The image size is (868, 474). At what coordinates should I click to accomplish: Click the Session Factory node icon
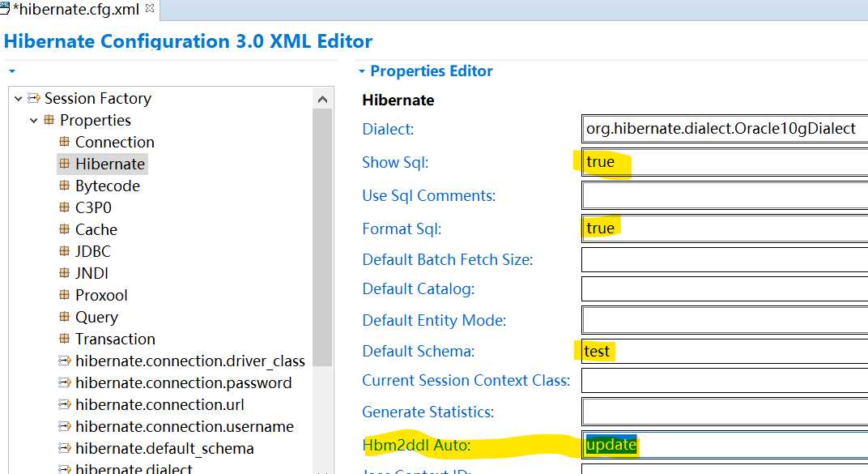[34, 98]
